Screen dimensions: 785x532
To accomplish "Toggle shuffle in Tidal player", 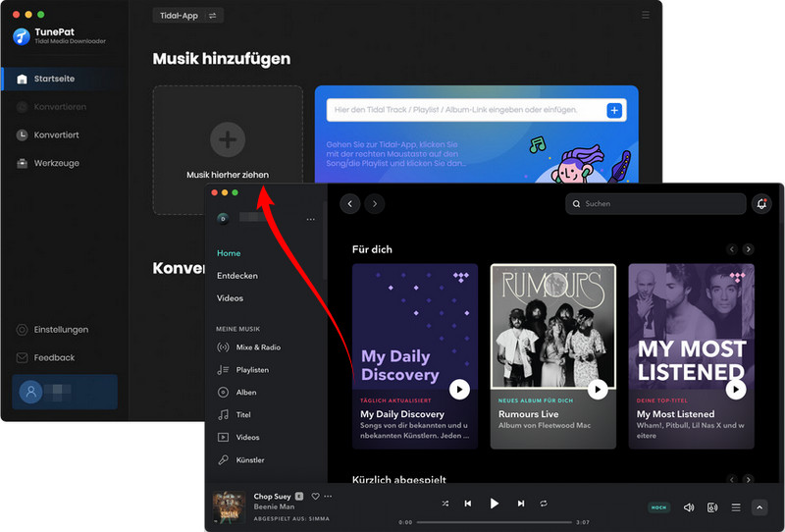I will pyautogui.click(x=445, y=504).
